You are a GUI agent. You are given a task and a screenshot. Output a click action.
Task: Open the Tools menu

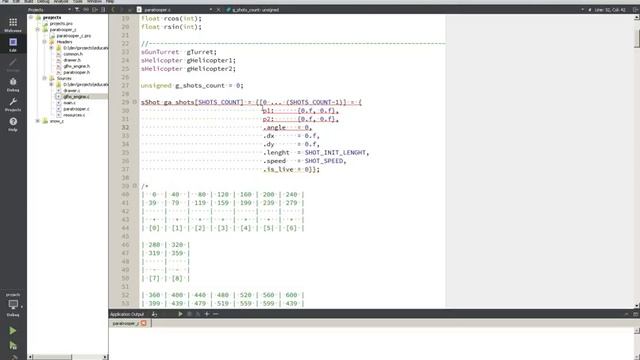click(78, 2)
